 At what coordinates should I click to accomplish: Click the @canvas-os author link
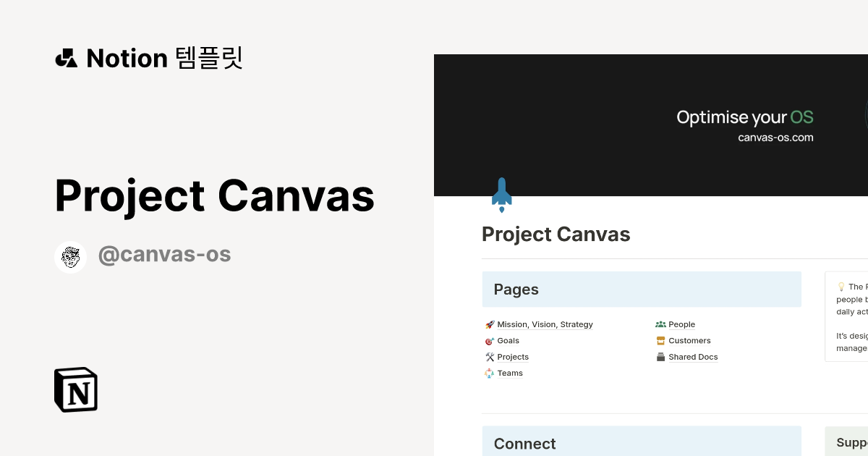(164, 254)
